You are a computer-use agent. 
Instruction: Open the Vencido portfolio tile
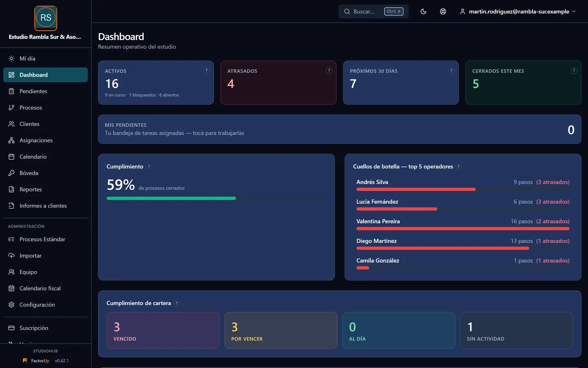tap(163, 330)
